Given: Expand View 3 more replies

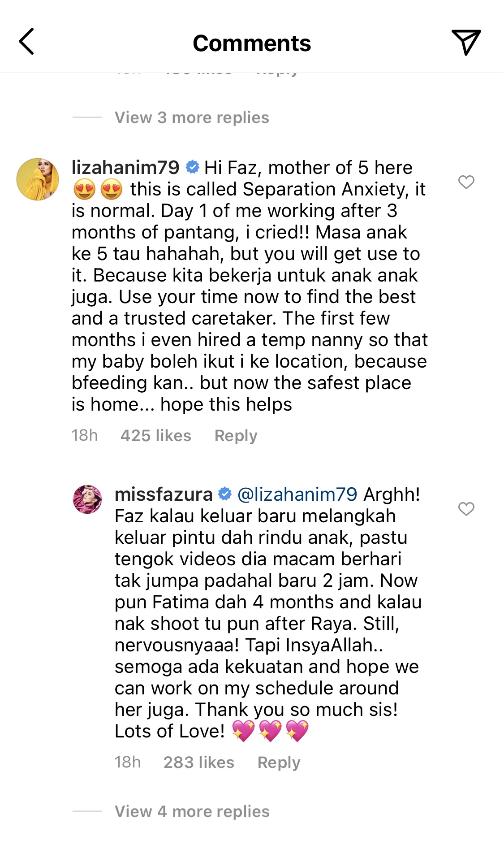Looking at the screenshot, I should (x=192, y=117).
